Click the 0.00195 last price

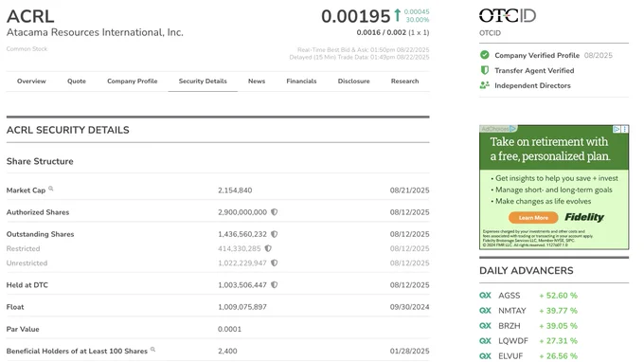click(x=356, y=16)
